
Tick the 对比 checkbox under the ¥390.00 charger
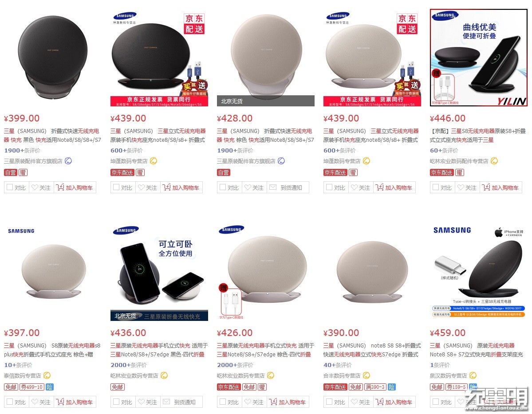coord(329,402)
